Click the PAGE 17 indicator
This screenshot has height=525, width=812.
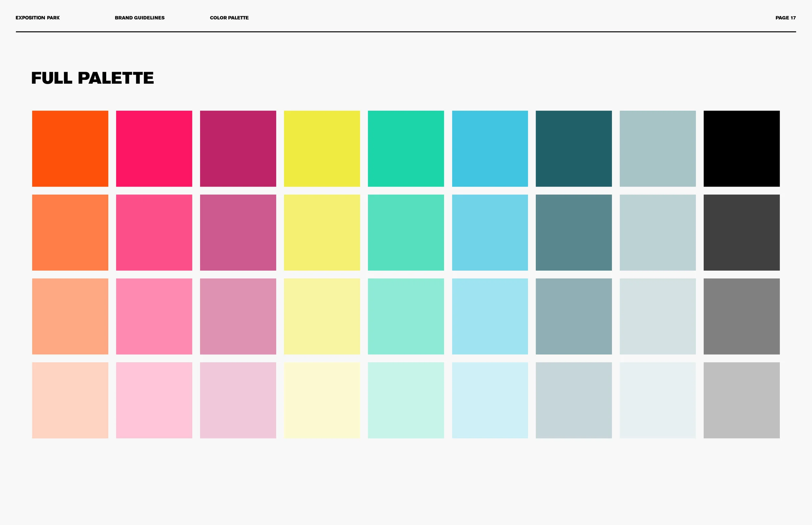coord(785,18)
